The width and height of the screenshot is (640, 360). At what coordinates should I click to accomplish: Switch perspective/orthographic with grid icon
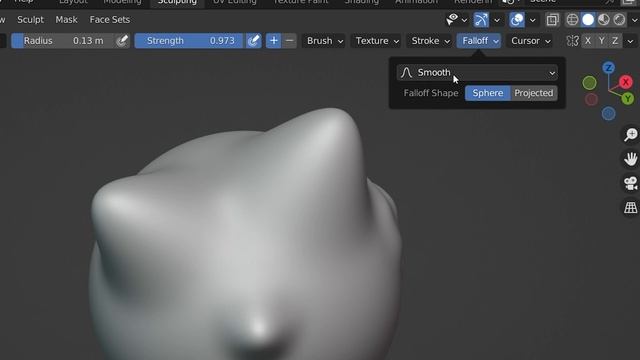coord(631,207)
